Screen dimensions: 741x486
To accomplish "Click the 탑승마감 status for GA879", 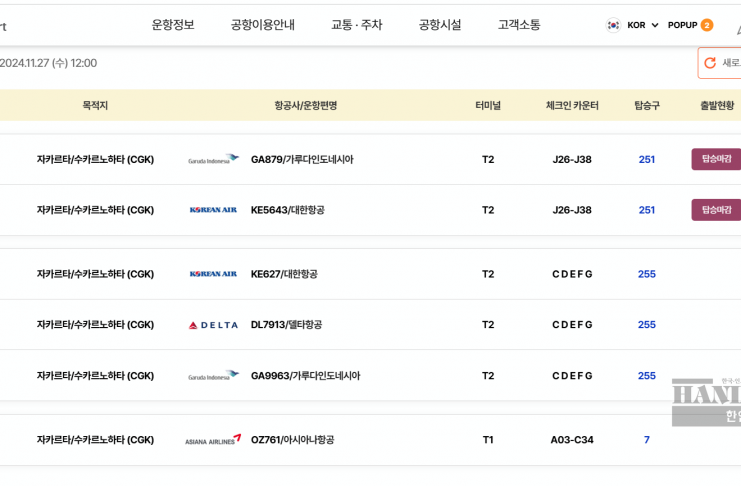I will pos(716,159).
